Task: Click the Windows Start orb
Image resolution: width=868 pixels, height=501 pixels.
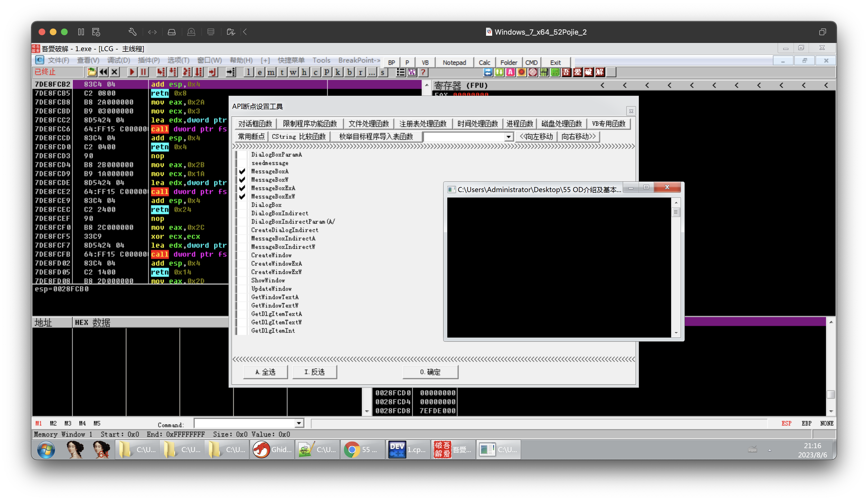Action: coord(46,450)
